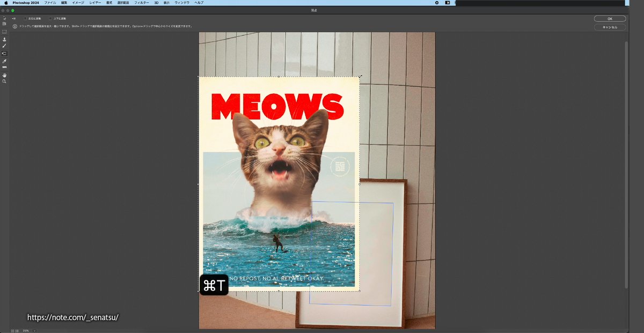Enable the 上下に反転 flip checkbox
The image size is (644, 333).
tap(50, 19)
